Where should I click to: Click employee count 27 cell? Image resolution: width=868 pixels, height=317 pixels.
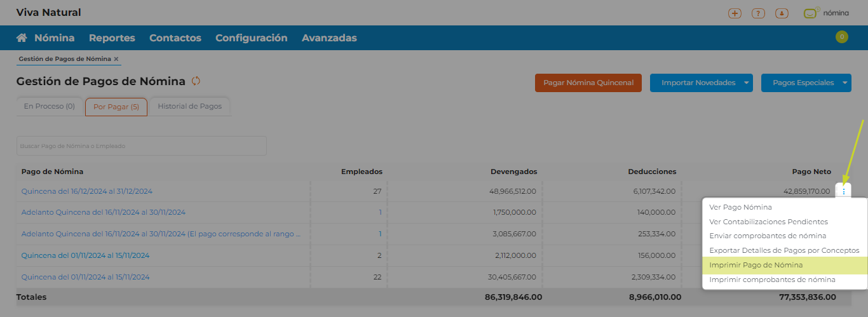[x=377, y=191]
